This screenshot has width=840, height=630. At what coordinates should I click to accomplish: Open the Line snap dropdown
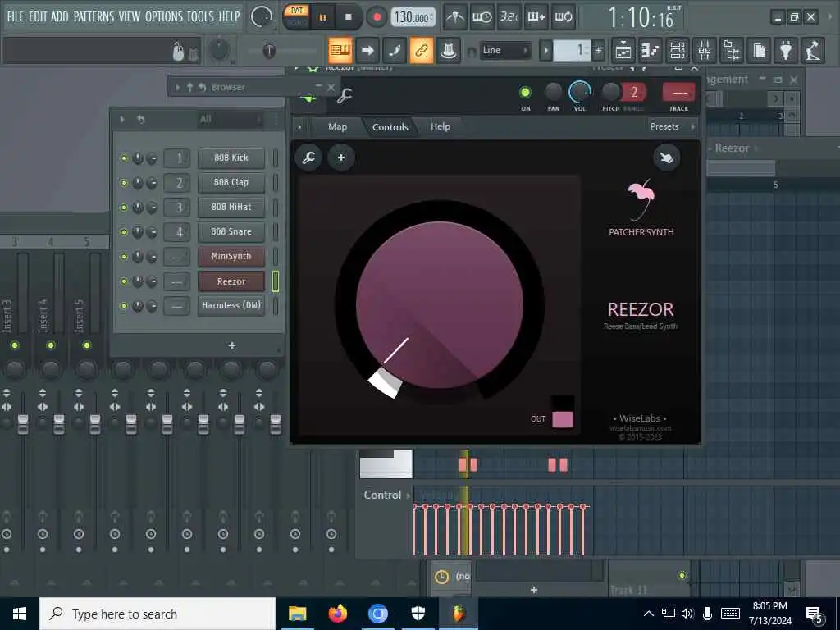click(504, 50)
